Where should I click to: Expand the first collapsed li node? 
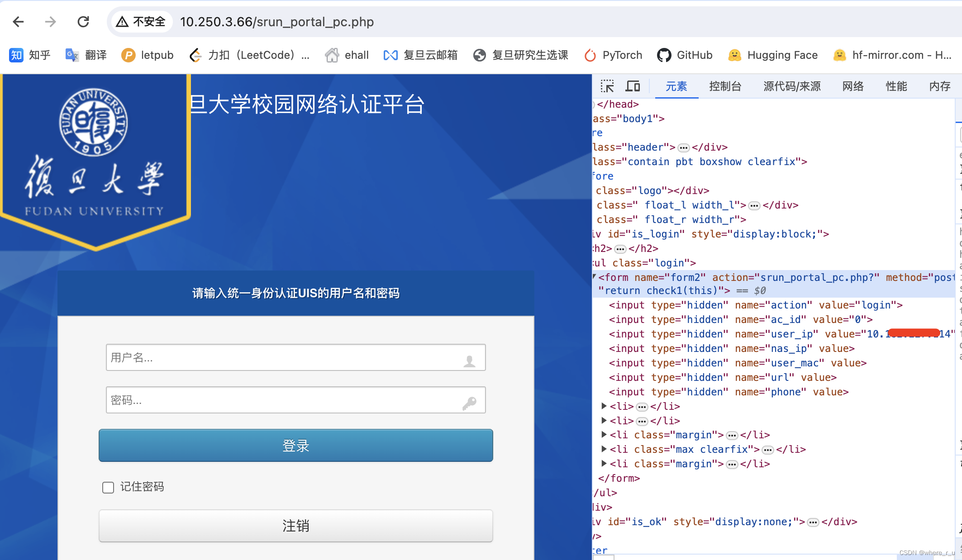click(x=604, y=406)
